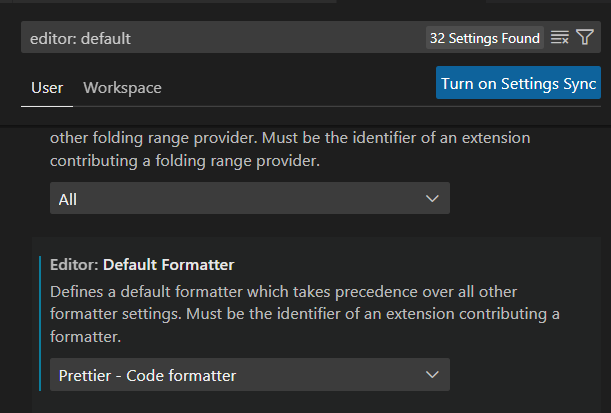This screenshot has height=413, width=611.
Task: Click the Default Formatter description paragraph
Action: [305, 314]
